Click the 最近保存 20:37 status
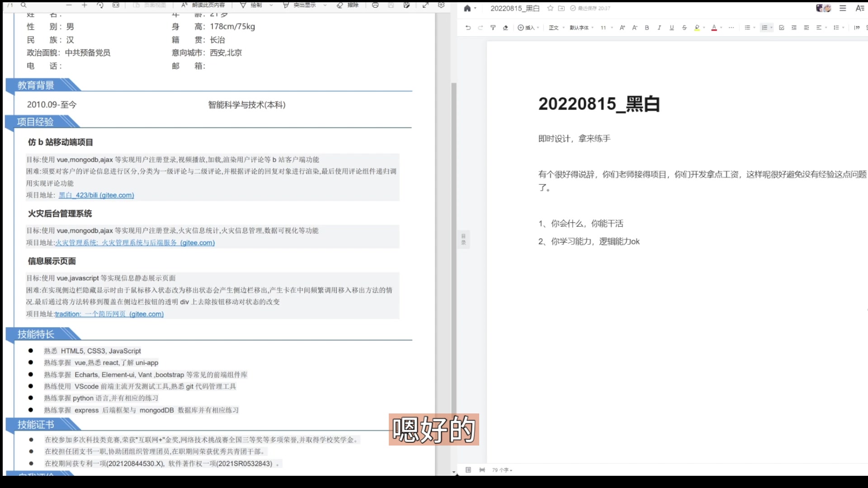This screenshot has width=868, height=488. [x=590, y=8]
